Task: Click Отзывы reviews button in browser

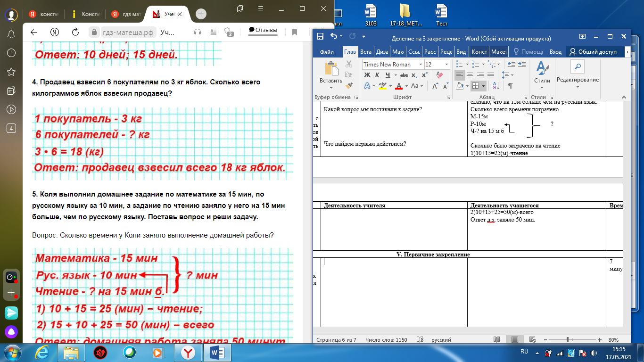Action: click(x=263, y=31)
